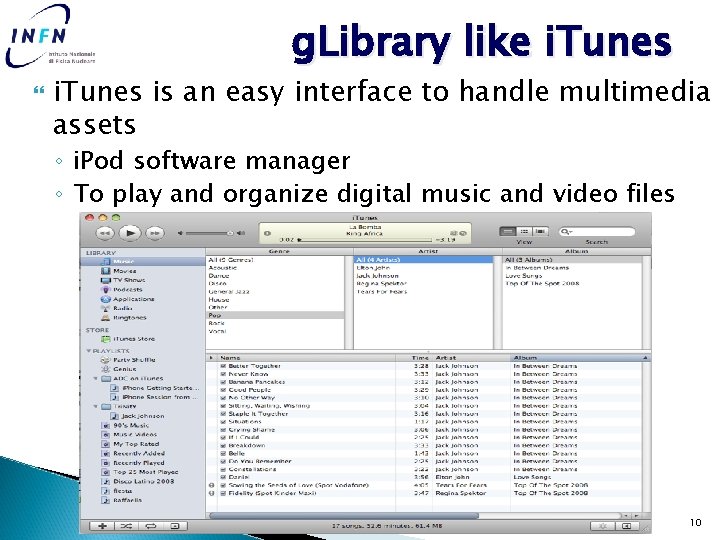The image size is (720, 540).
Task: Open the Genius playlist
Action: [x=142, y=369]
